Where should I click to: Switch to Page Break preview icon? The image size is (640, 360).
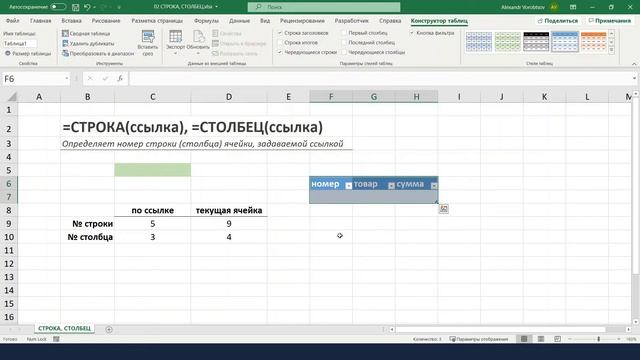pos(558,339)
